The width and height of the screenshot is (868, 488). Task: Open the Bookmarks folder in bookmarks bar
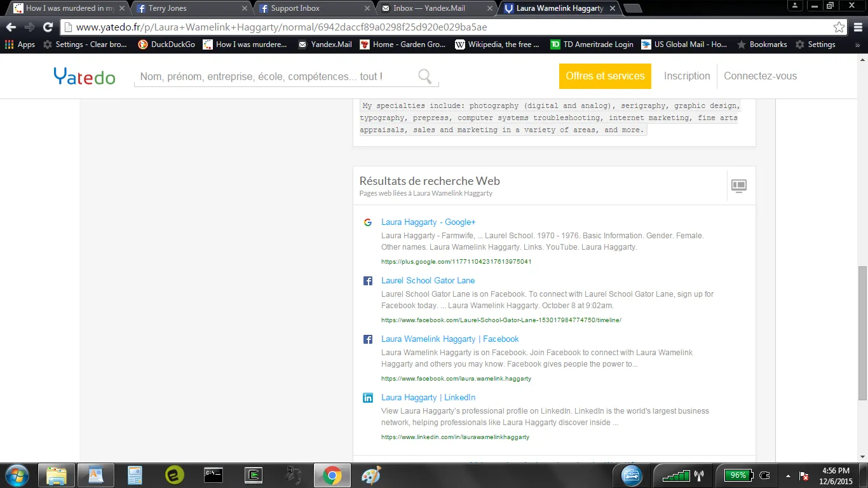(761, 44)
